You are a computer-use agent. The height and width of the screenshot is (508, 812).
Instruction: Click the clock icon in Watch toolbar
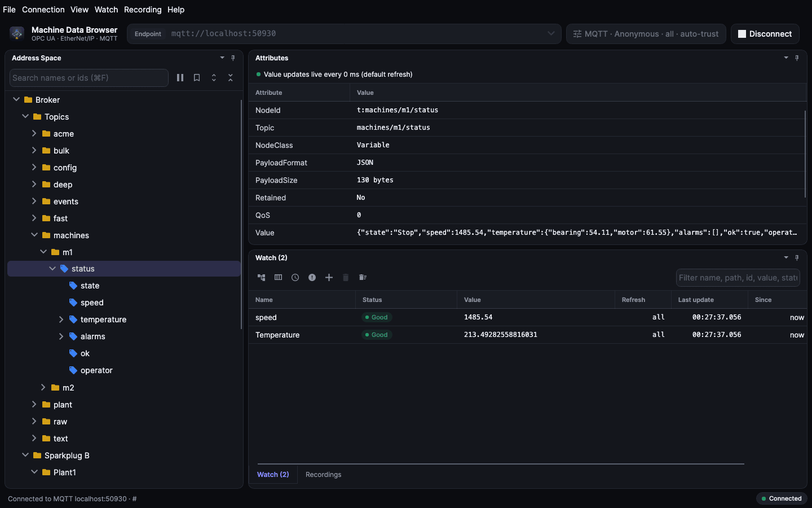pos(295,277)
